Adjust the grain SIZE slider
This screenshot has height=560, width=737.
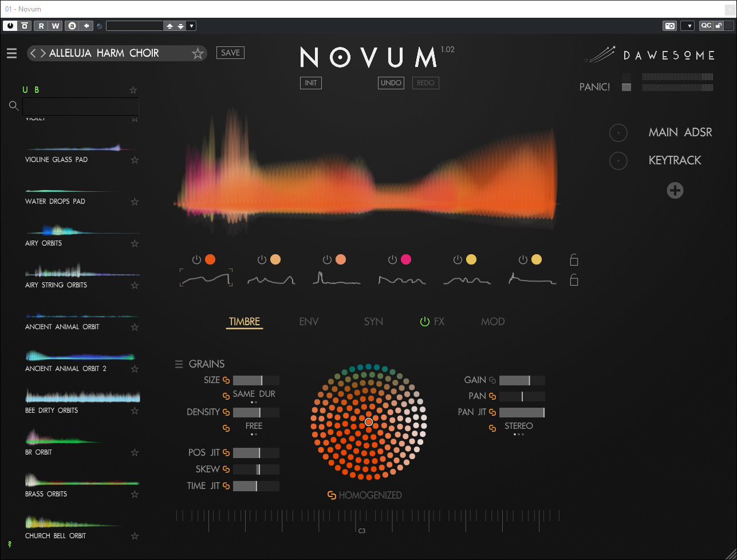click(256, 380)
